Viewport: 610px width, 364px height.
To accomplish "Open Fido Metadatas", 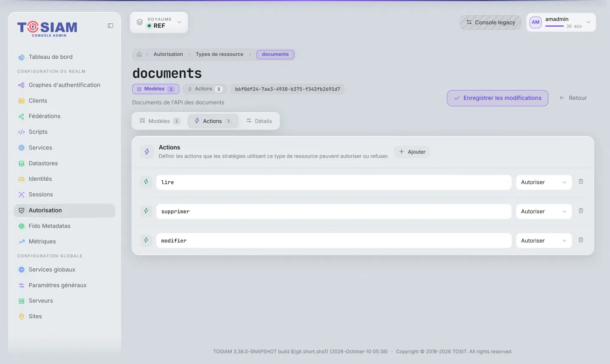I will click(x=64, y=226).
